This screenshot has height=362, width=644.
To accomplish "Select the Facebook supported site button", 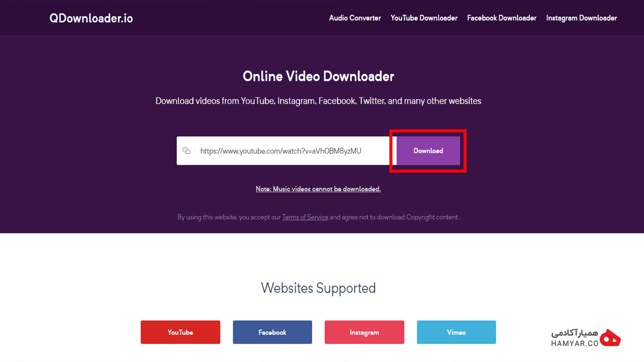I will point(272,332).
